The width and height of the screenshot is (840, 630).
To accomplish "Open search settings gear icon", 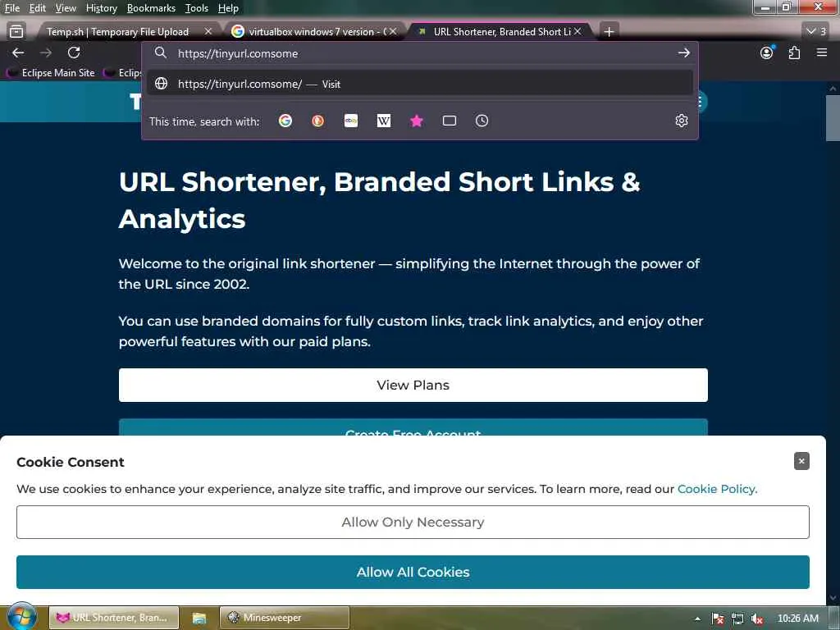I will 682,121.
